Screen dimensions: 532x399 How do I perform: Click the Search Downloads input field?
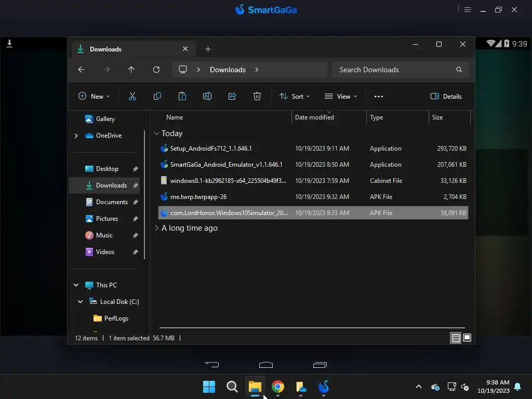coord(401,70)
